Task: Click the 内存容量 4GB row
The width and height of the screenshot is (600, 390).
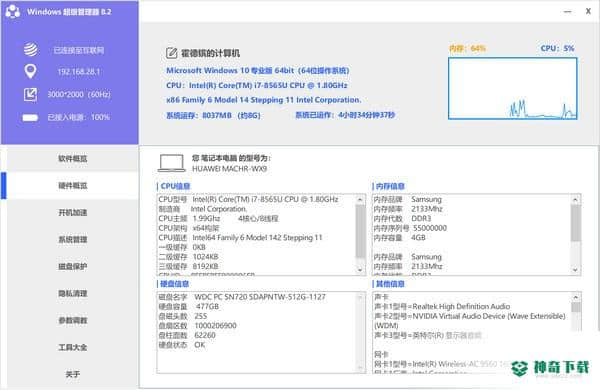Action: pyautogui.click(x=399, y=238)
